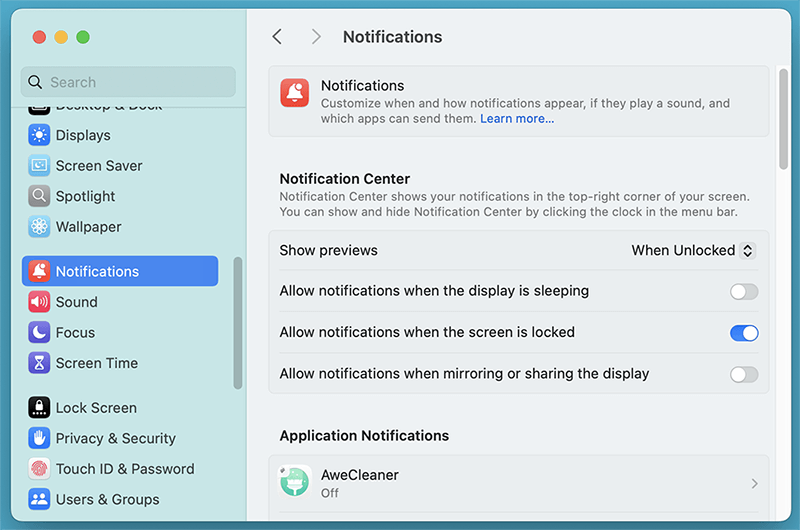The height and width of the screenshot is (530, 800).
Task: Click the Touch ID fingerprint icon
Action: [39, 469]
